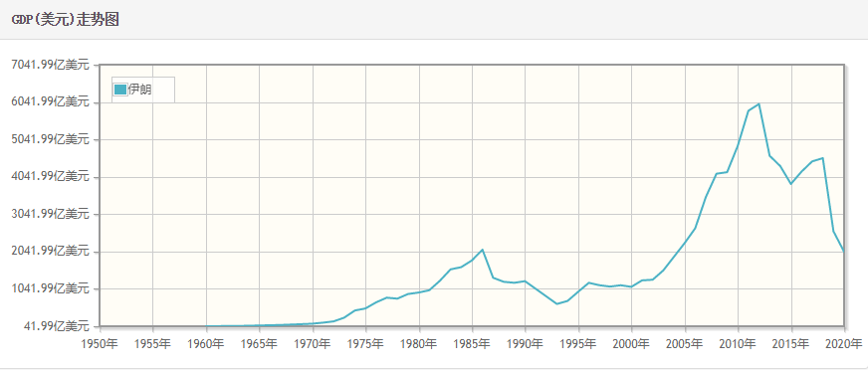Click the 2008 data point on the line
868x370 pixels.
(717, 174)
